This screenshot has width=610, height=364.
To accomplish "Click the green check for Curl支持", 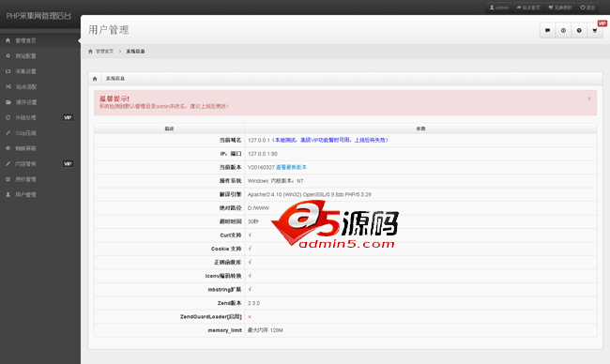I will (250, 235).
